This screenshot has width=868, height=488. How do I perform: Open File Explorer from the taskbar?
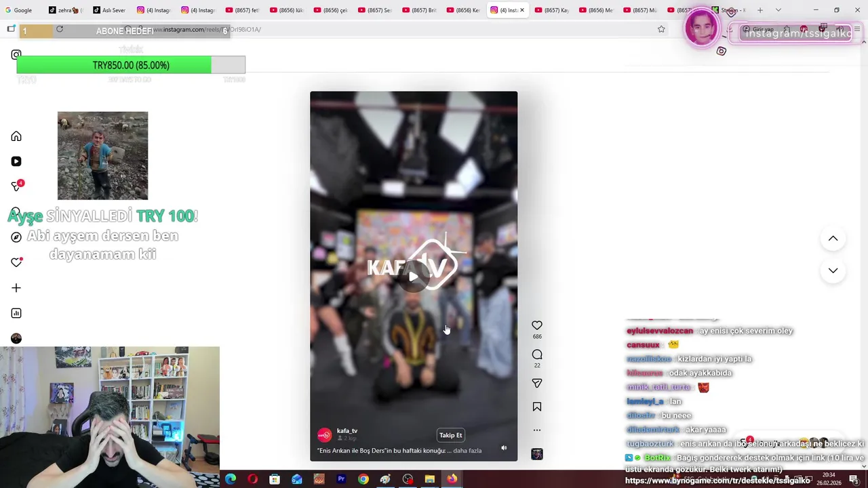429,479
